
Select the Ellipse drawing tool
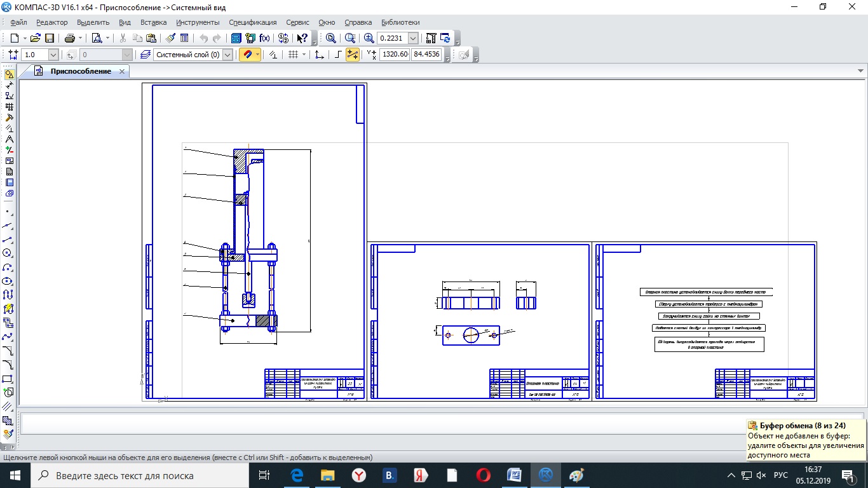(8, 281)
